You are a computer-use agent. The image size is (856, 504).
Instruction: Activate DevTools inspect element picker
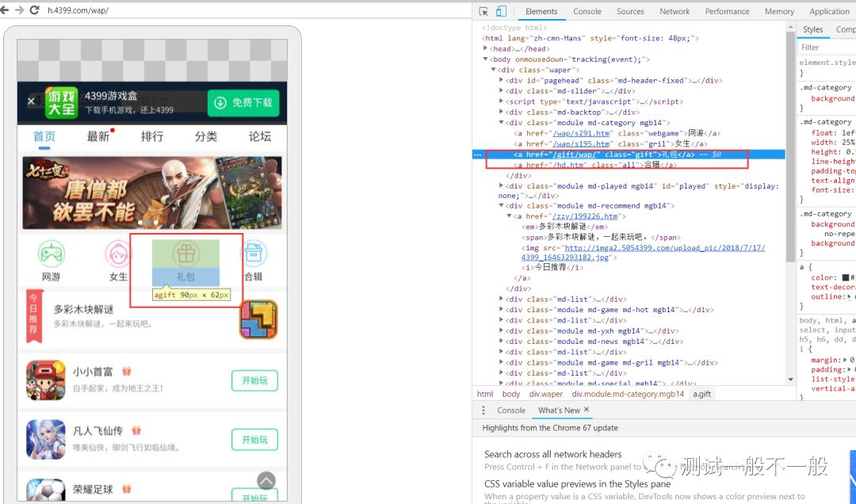coord(483,11)
